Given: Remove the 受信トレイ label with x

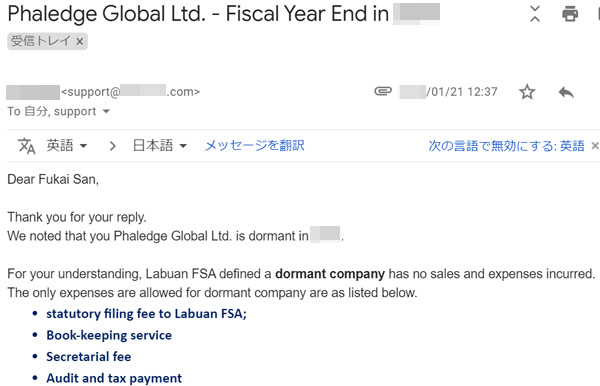Looking at the screenshot, I should (x=80, y=41).
